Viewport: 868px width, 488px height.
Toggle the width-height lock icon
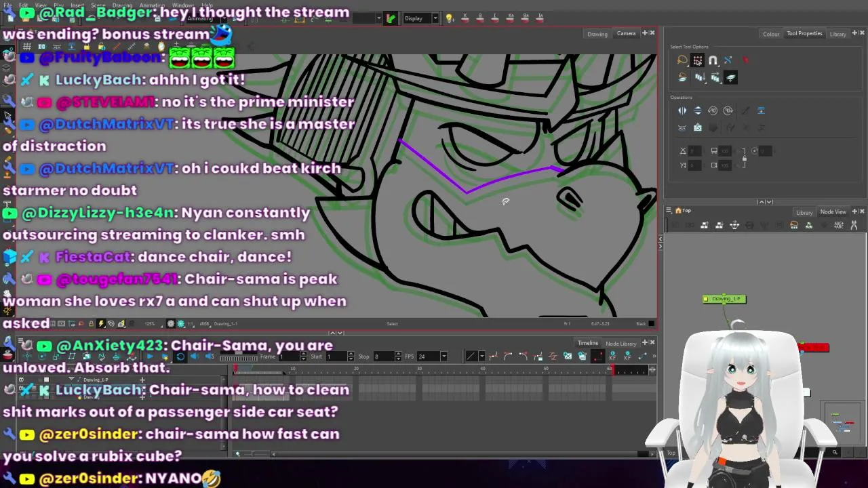tap(745, 158)
